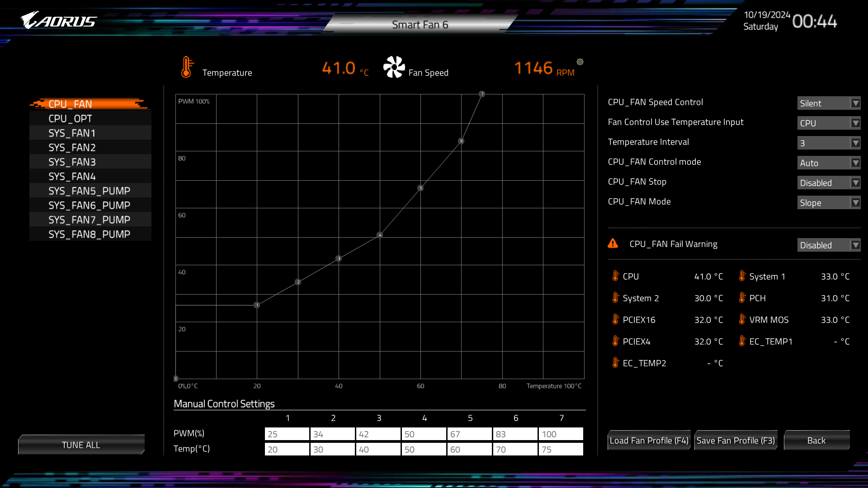Select SYS_FAN5_PUMP in the fan list
The width and height of the screenshot is (868, 488).
[x=90, y=191]
